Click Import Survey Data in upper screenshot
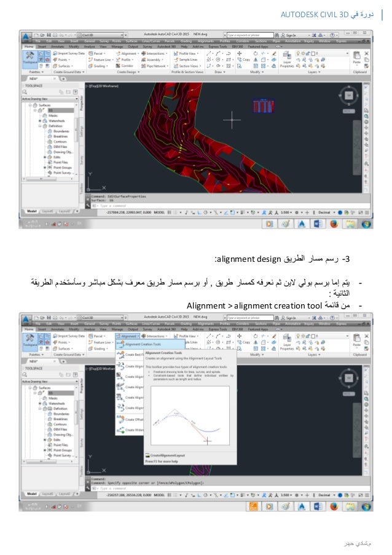This screenshot has height=555, width=392. point(69,53)
